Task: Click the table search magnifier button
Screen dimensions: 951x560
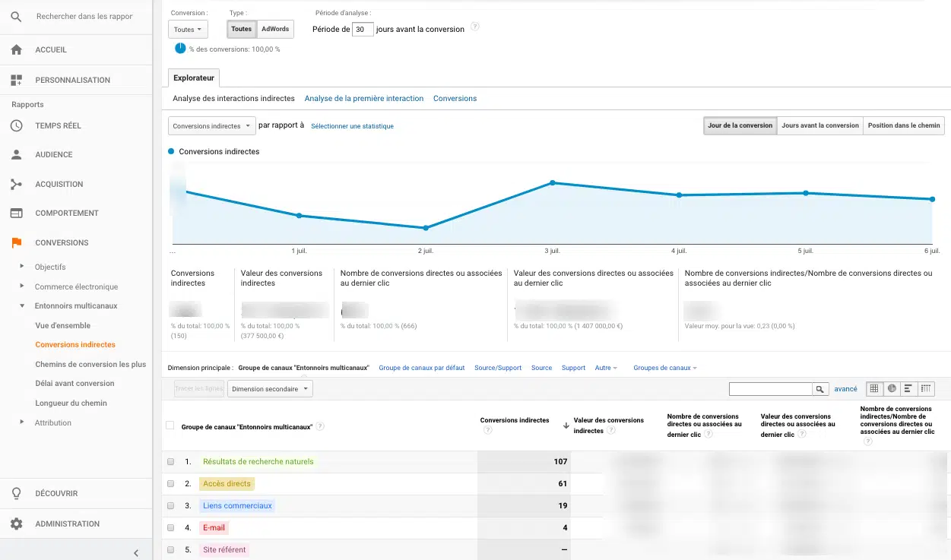Action: tap(820, 389)
